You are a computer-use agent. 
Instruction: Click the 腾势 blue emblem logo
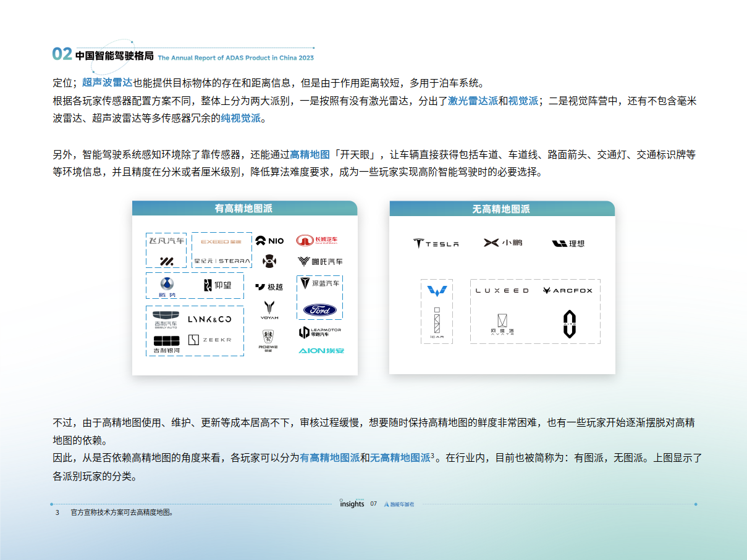click(167, 287)
